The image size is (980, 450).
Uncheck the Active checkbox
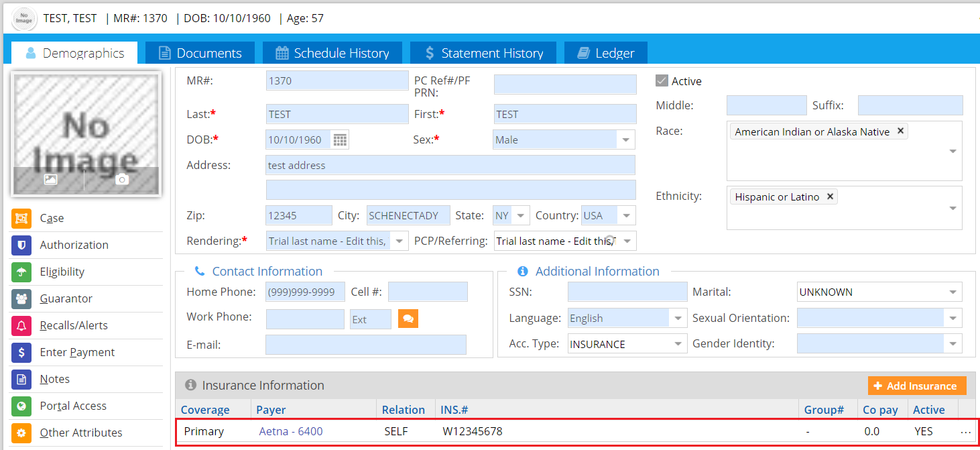[x=662, y=81]
